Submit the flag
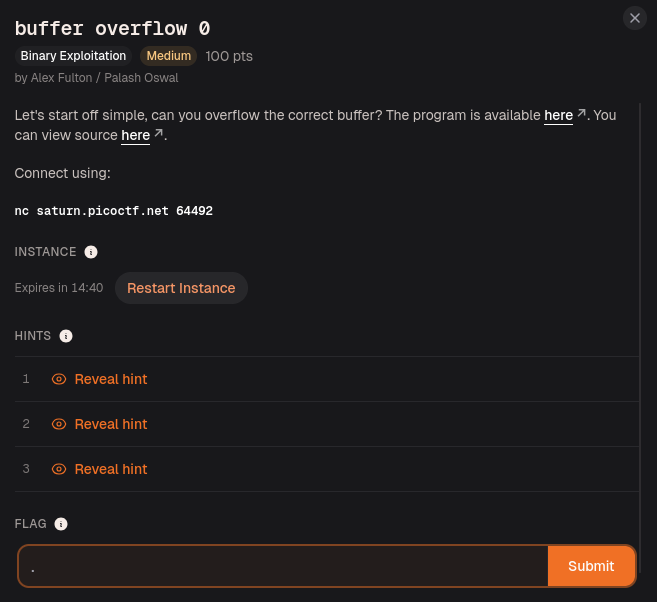Viewport: 657px width, 602px height. click(591, 566)
